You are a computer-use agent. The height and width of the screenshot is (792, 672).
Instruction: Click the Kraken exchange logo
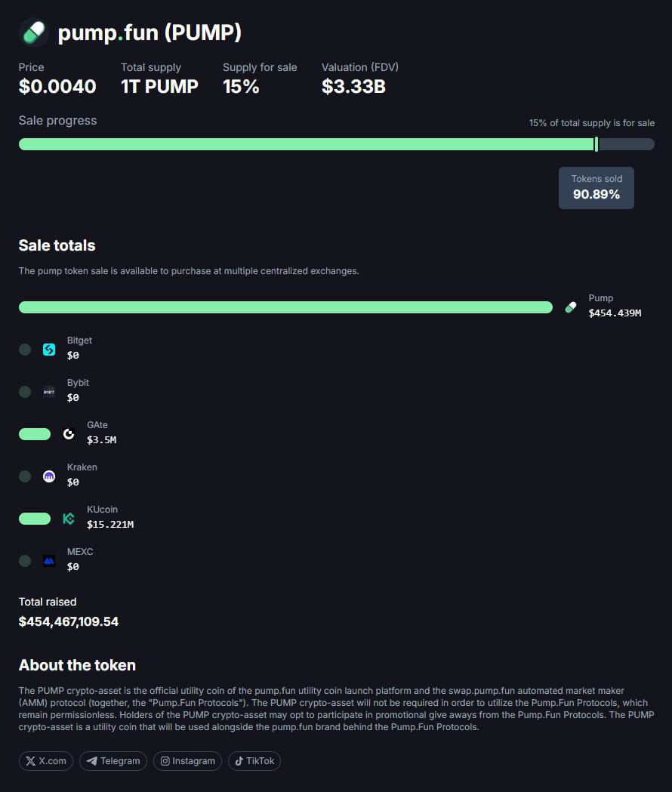(49, 476)
